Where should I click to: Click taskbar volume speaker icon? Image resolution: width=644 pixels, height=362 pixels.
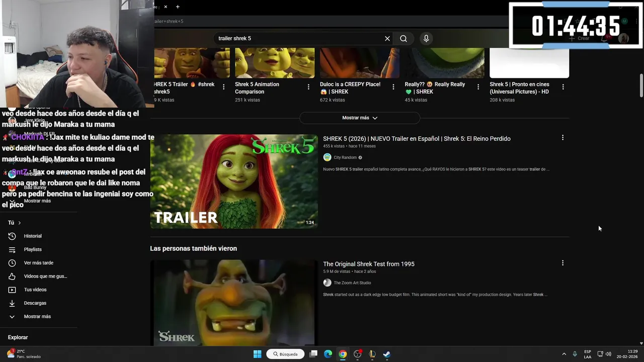click(x=608, y=354)
